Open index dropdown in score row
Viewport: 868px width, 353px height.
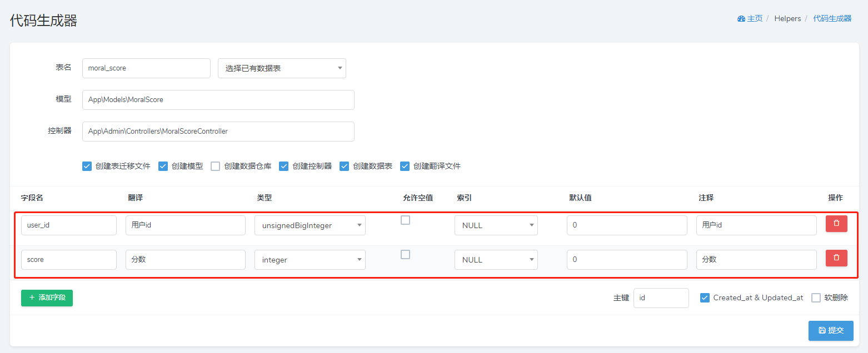tap(496, 260)
